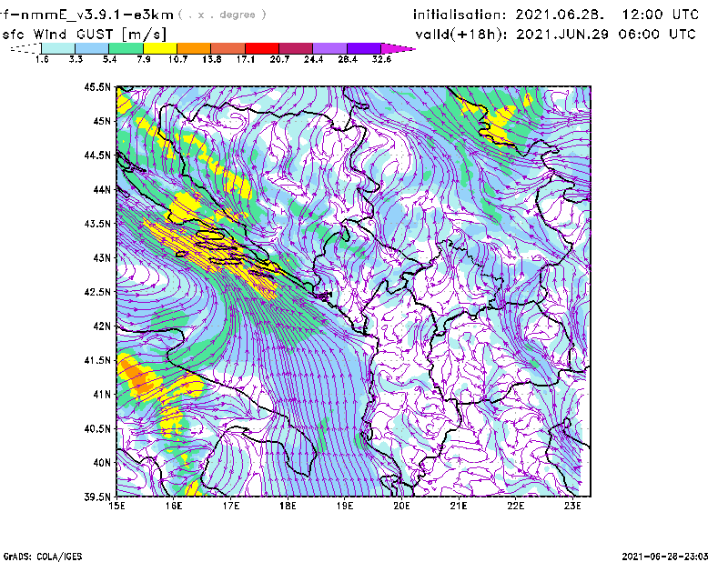Click the dashed white legend start arrow
728x562 pixels.
[x=25, y=48]
